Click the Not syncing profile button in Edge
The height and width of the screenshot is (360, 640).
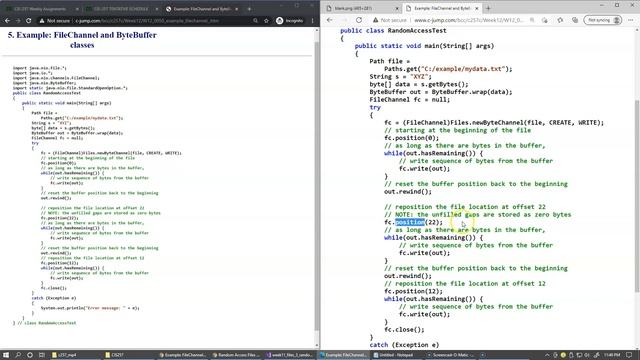point(603,20)
